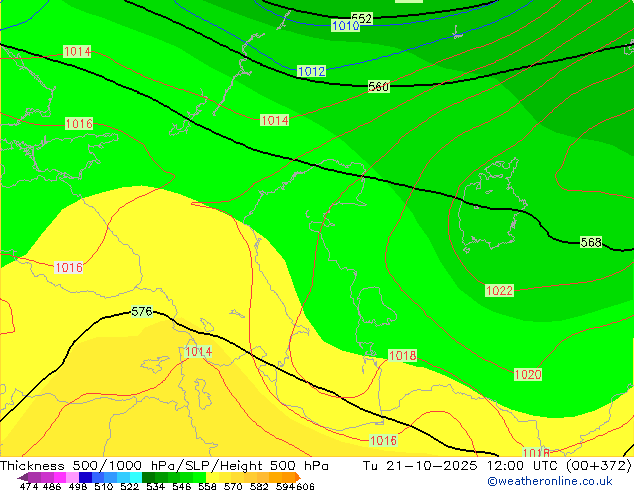Click the legend value 594
Image resolution: width=634 pixels, height=490 pixels.
[285, 486]
